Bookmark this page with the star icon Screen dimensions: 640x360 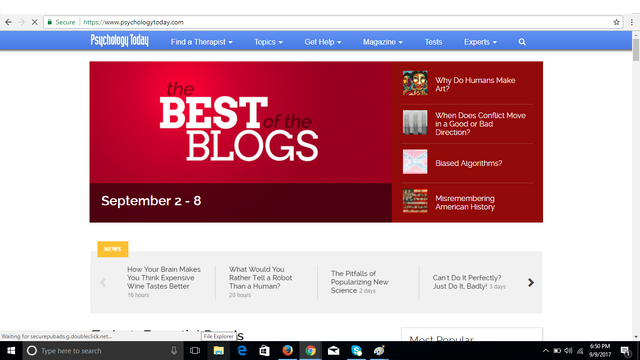(616, 22)
